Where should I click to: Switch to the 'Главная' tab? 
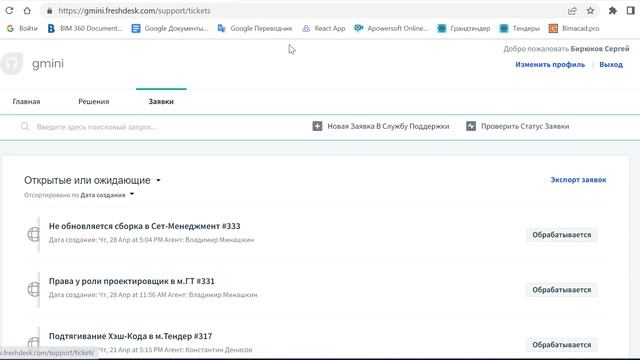(x=26, y=102)
